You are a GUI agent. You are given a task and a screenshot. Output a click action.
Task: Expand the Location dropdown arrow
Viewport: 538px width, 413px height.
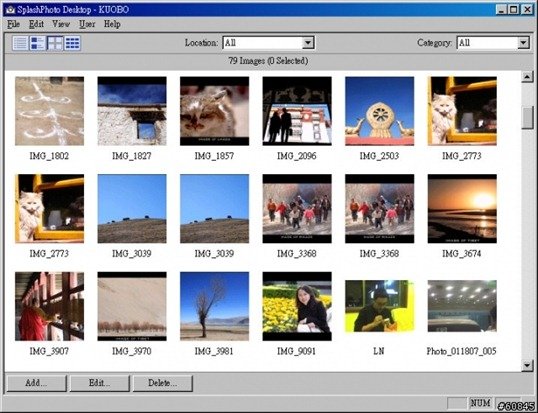tap(308, 43)
